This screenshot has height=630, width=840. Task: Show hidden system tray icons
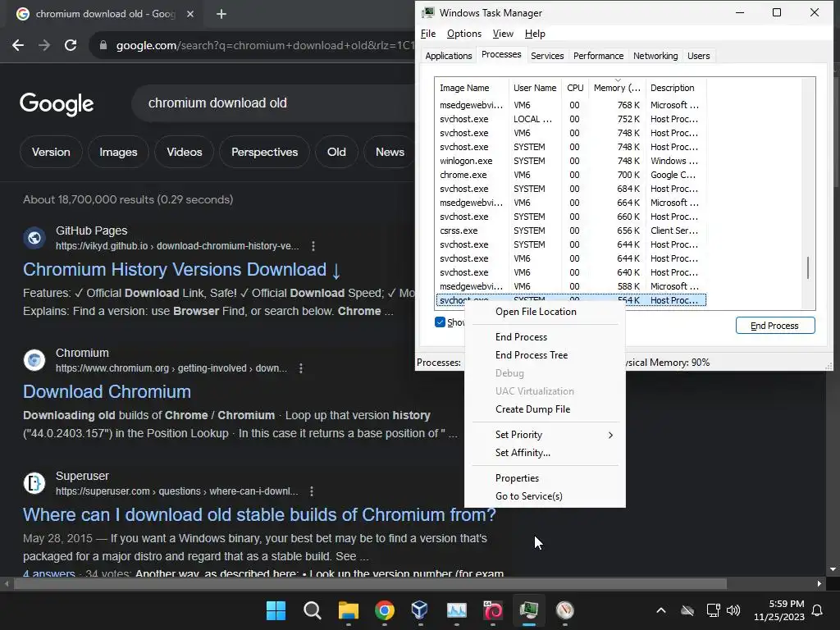[x=661, y=610]
